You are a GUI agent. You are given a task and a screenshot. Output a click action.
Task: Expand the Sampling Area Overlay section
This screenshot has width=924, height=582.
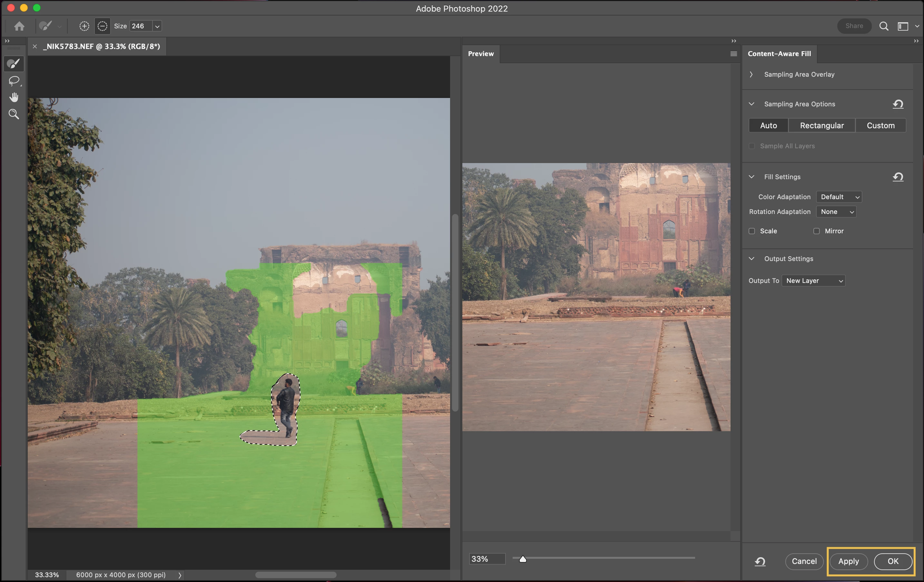(751, 74)
